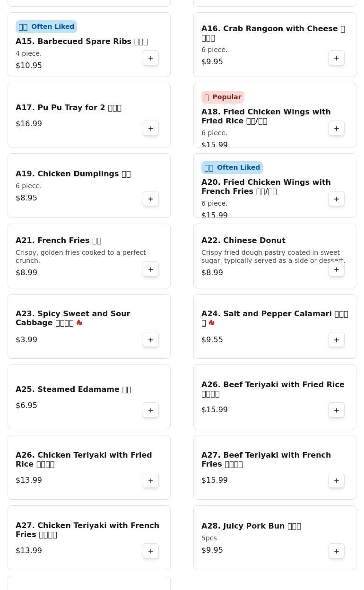This screenshot has height=590, width=364.
Task: Add A17 Pu Pu Tray for 2
Action: (151, 129)
